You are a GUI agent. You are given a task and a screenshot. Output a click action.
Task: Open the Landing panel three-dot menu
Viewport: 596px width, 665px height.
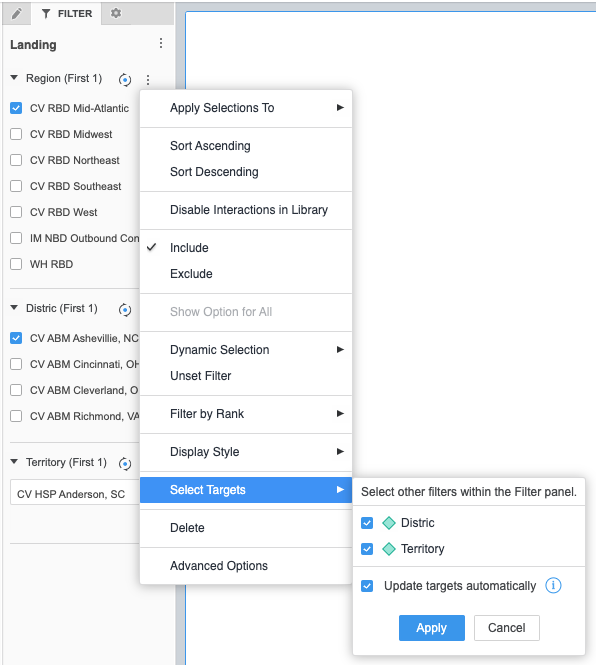pos(161,43)
